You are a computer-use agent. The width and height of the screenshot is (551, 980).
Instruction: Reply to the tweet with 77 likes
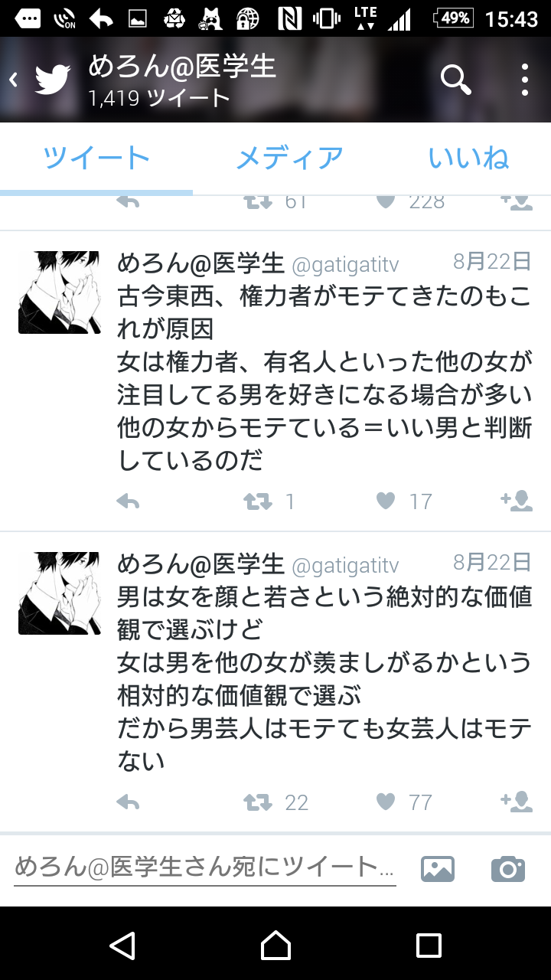pyautogui.click(x=128, y=802)
